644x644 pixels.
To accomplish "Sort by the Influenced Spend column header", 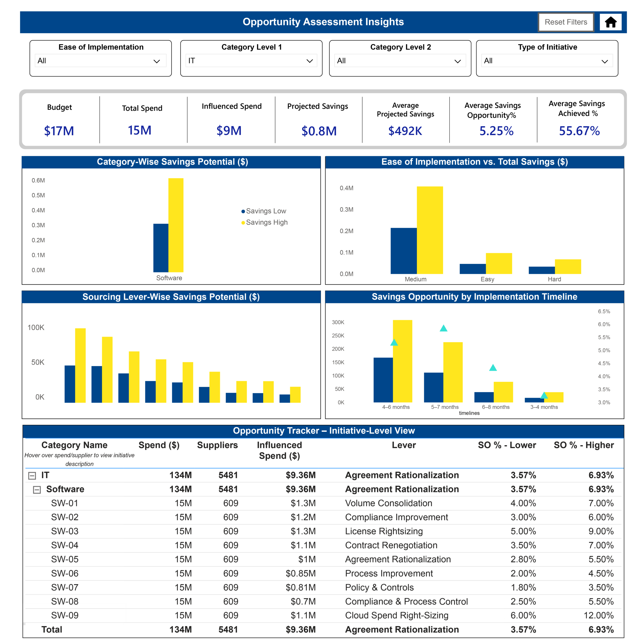I will click(279, 450).
